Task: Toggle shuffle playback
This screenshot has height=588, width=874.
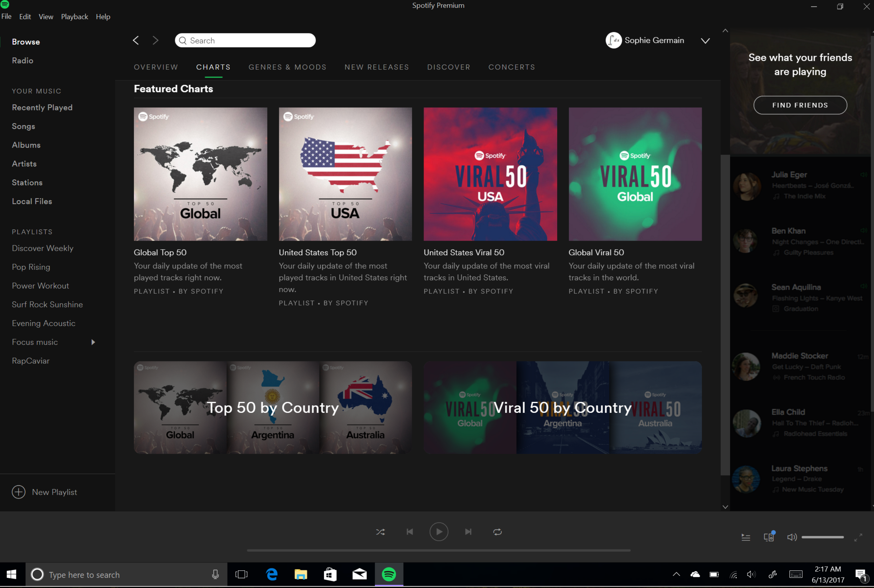Action: tap(380, 532)
